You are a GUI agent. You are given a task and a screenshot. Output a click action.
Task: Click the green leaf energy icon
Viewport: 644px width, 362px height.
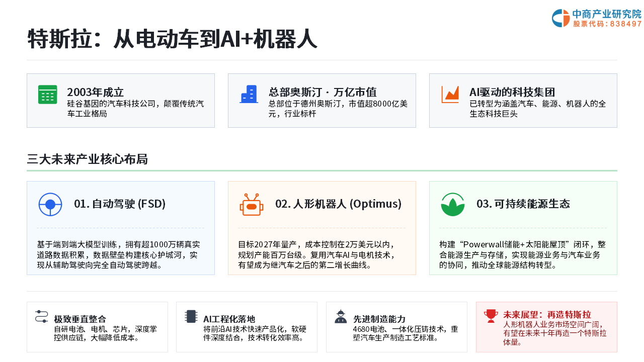[453, 205]
